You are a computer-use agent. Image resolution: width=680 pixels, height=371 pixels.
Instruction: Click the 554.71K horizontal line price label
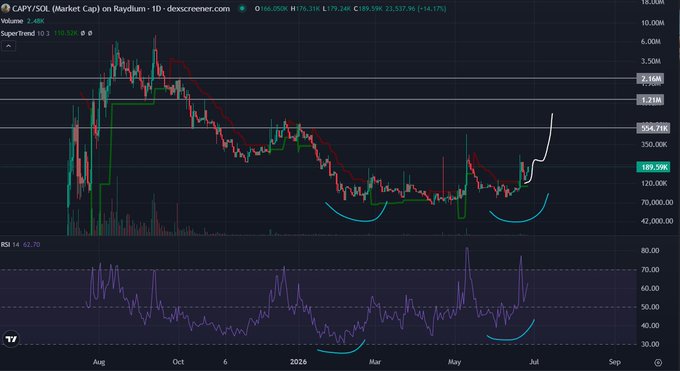pyautogui.click(x=654, y=128)
